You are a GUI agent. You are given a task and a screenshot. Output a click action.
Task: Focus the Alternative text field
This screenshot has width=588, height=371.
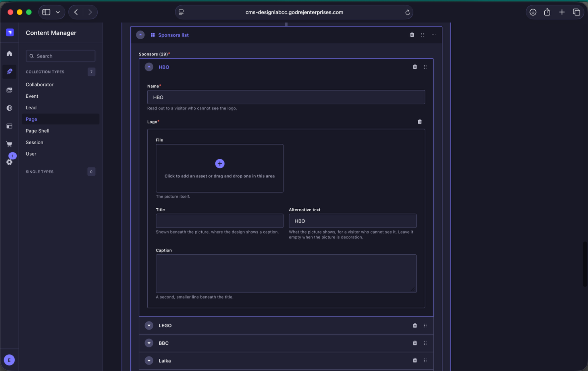353,221
